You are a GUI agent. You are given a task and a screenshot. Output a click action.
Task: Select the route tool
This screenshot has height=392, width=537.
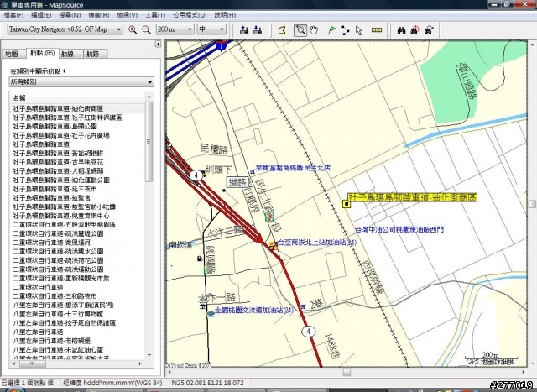coord(345,30)
